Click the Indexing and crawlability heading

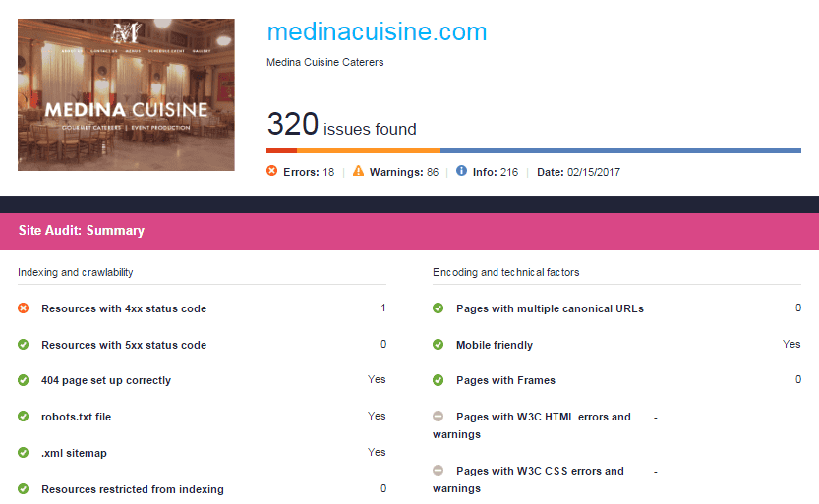75,272
